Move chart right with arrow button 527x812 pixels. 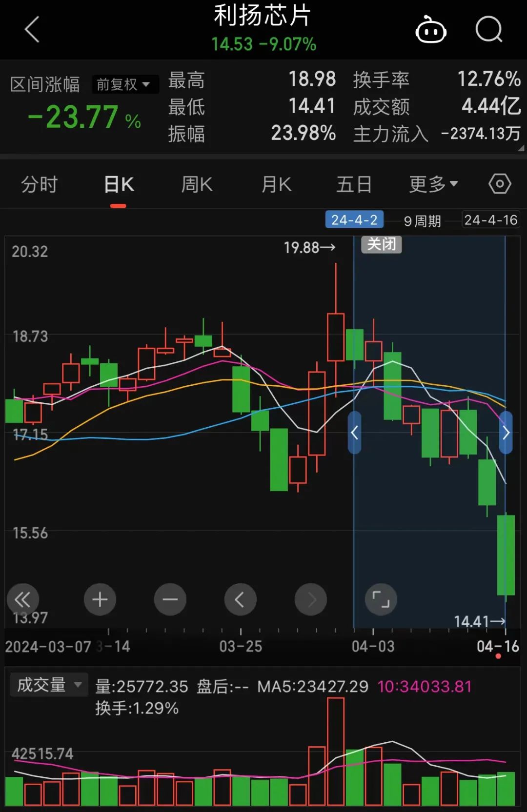tap(311, 599)
